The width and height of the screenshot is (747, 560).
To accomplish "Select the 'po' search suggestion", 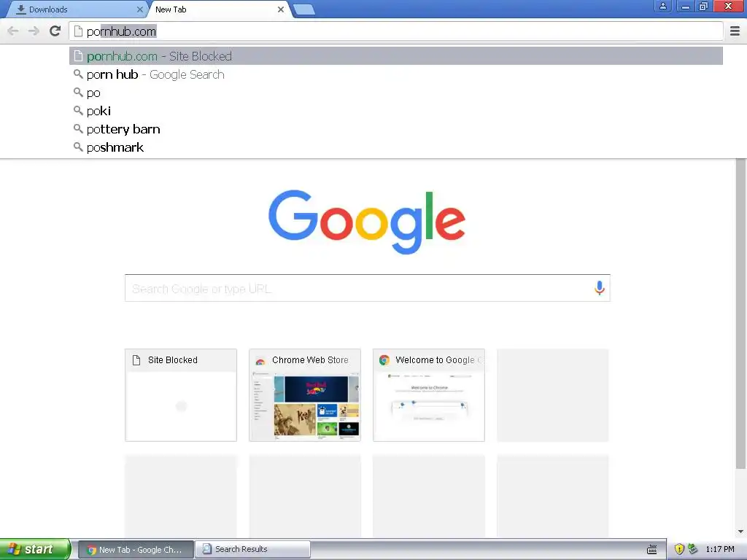I will click(396, 93).
